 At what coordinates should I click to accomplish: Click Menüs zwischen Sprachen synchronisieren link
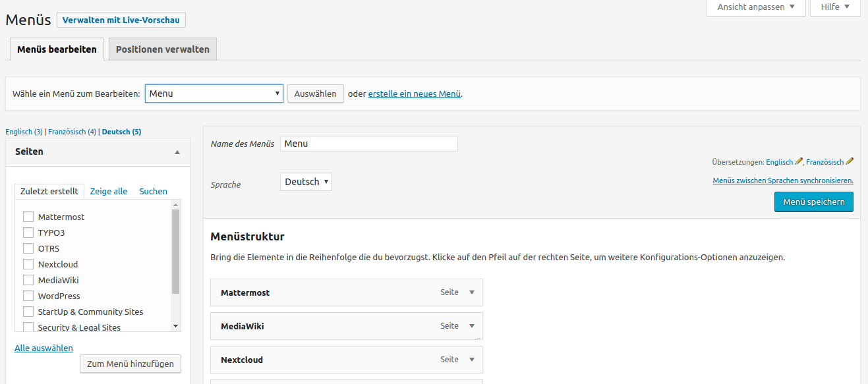pos(783,180)
